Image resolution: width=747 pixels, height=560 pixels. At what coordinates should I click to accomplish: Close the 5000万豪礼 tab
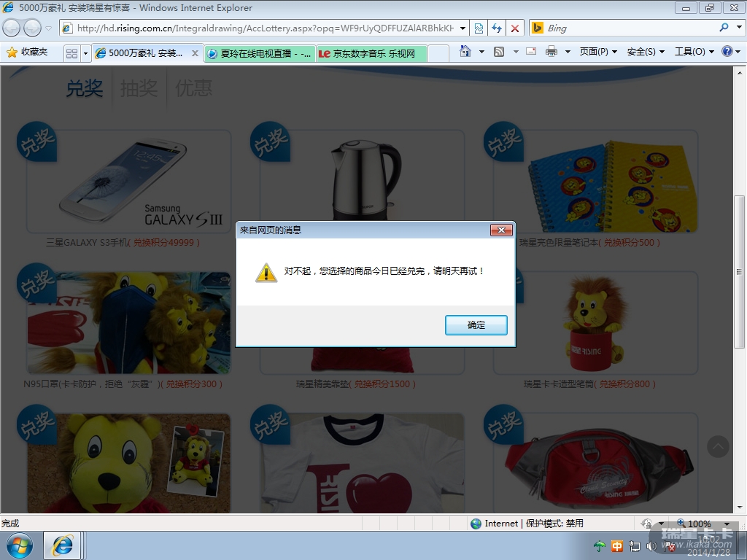tap(195, 53)
